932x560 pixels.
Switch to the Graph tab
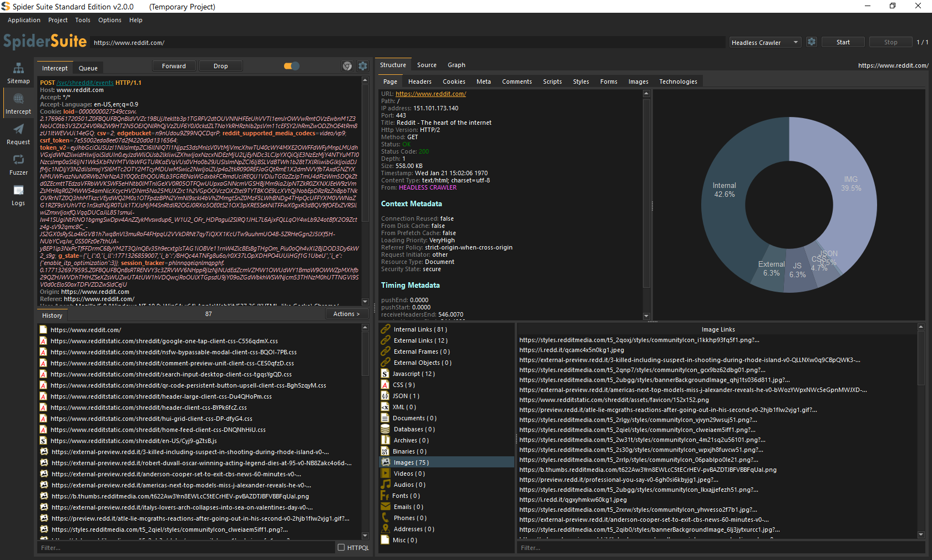coord(456,65)
